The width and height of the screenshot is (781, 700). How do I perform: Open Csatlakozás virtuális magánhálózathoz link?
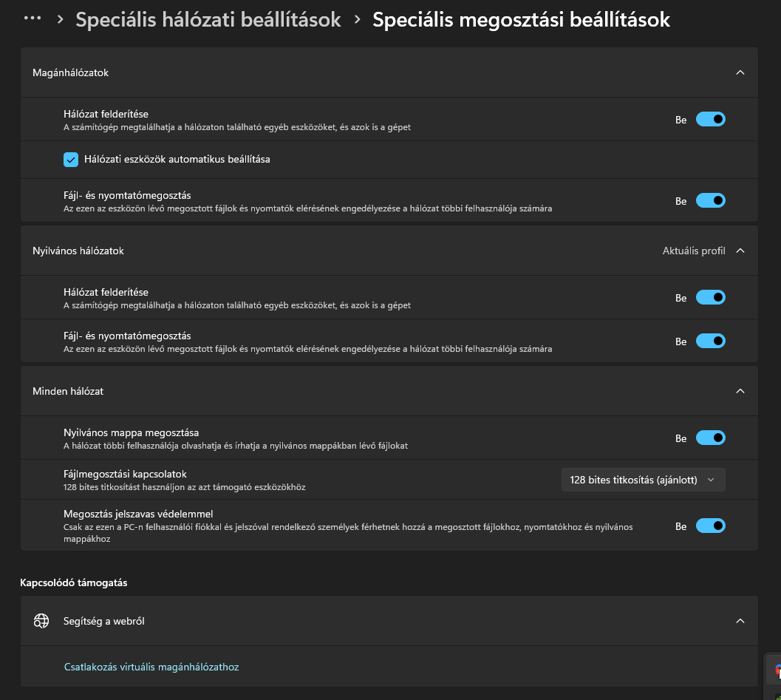(x=151, y=667)
